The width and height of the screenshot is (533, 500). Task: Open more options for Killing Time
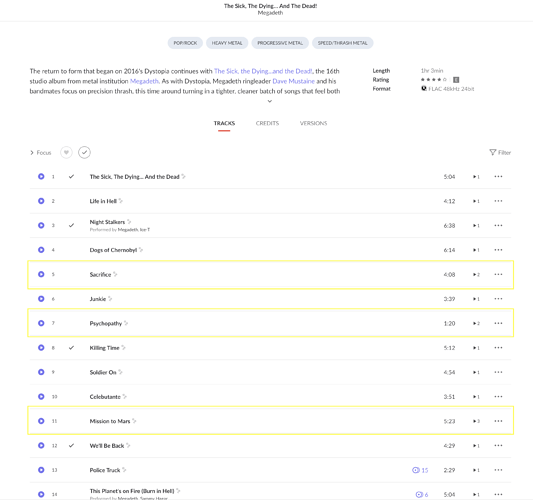point(498,348)
